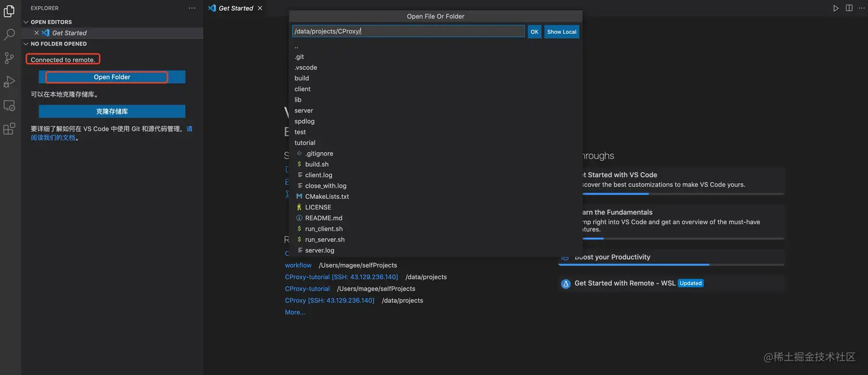Select the build folder entry

(x=436, y=78)
